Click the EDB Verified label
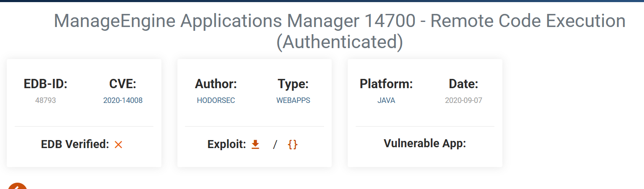644x189 pixels. click(x=75, y=144)
